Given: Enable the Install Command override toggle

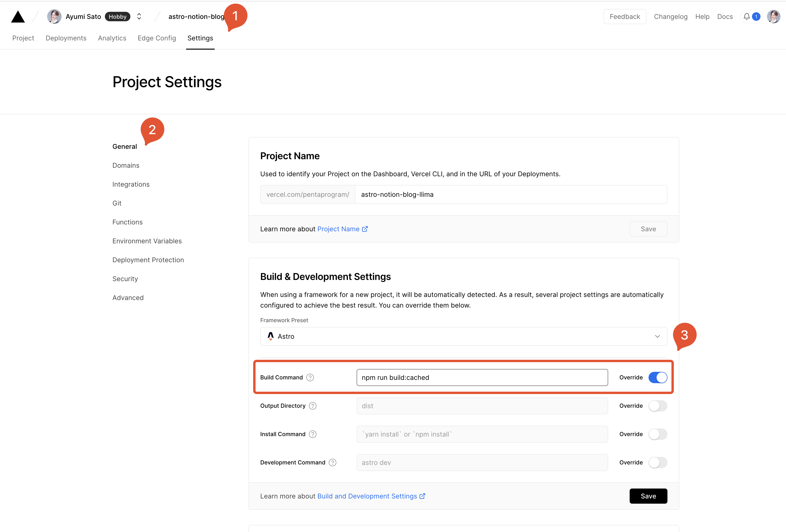Looking at the screenshot, I should pyautogui.click(x=658, y=434).
